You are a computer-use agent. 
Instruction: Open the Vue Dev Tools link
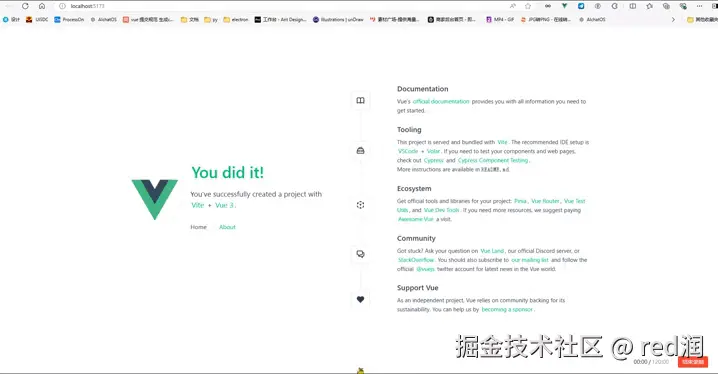(x=441, y=210)
